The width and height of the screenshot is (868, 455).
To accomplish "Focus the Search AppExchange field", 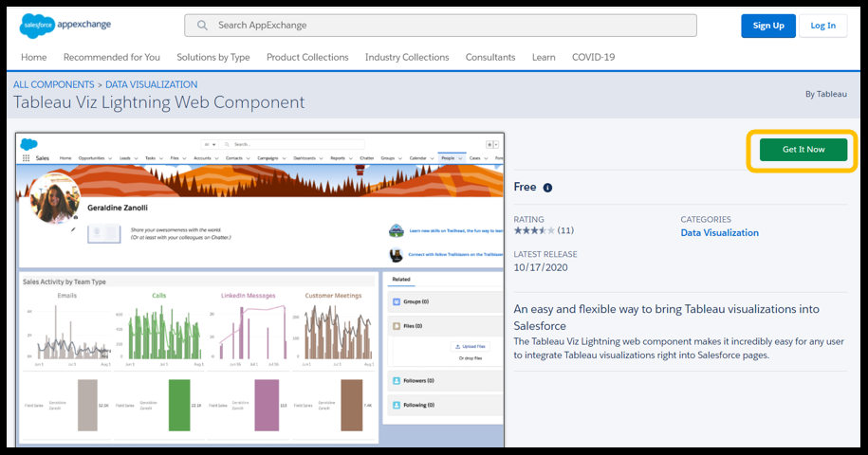I will pos(441,26).
